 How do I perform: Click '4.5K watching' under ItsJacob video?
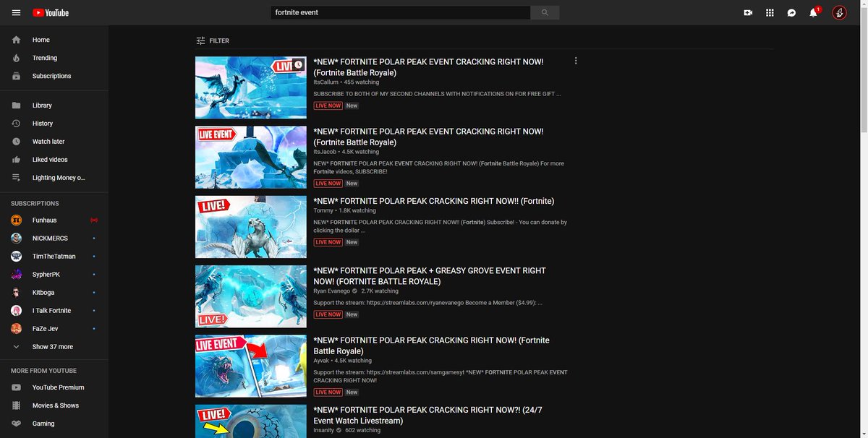[x=360, y=152]
